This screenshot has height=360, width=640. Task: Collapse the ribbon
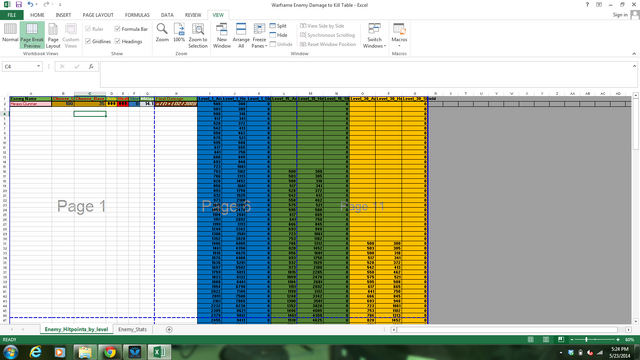(x=634, y=53)
